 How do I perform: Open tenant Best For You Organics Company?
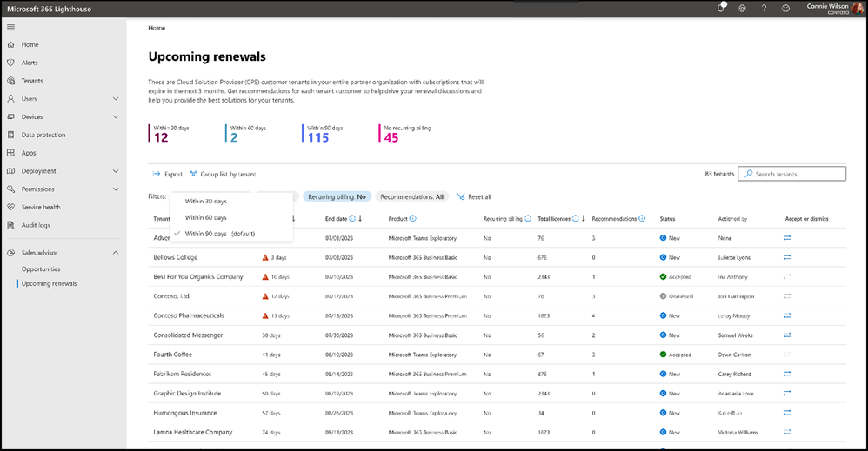(198, 276)
